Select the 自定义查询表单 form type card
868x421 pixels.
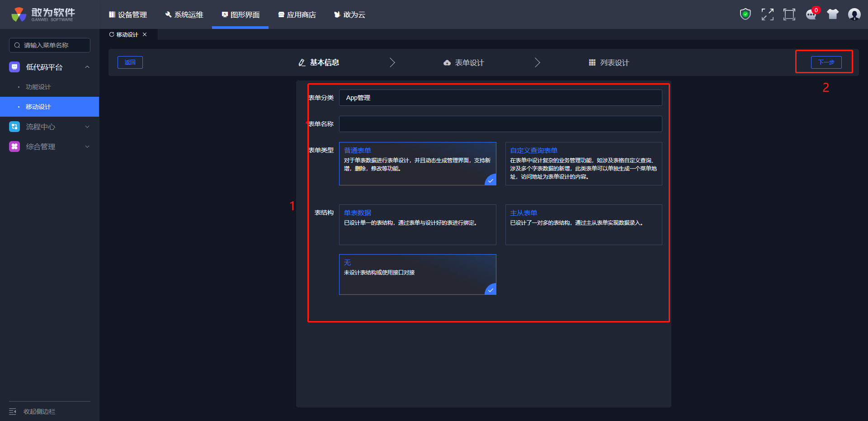pos(584,164)
